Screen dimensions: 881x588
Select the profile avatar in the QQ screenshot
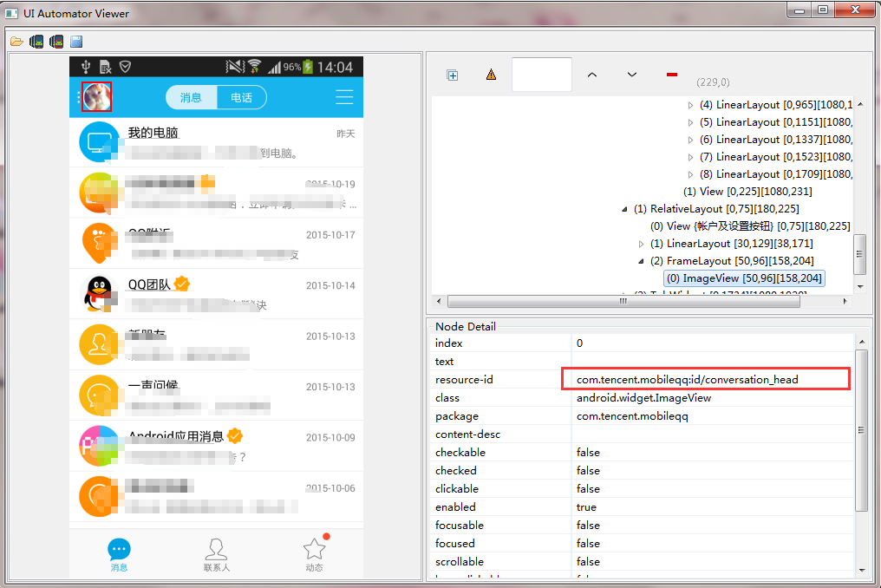[96, 96]
